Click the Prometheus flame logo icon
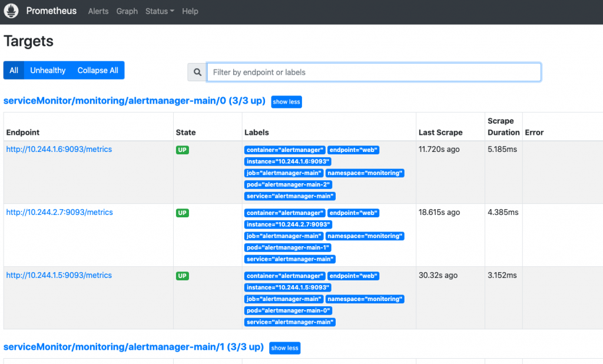 (11, 11)
